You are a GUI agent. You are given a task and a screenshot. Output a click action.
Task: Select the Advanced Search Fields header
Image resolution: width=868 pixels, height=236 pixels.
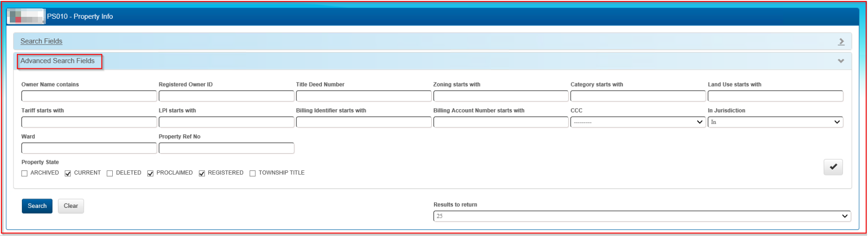click(58, 61)
